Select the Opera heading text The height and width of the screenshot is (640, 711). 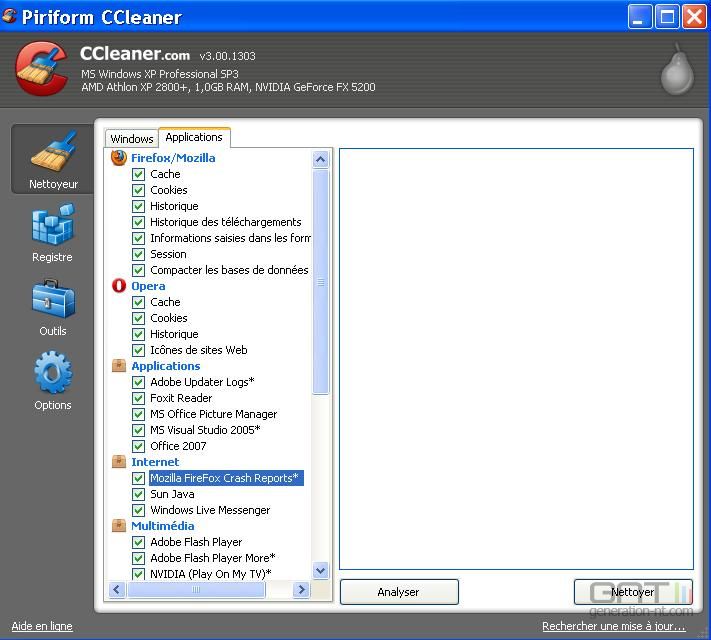pyautogui.click(x=148, y=286)
